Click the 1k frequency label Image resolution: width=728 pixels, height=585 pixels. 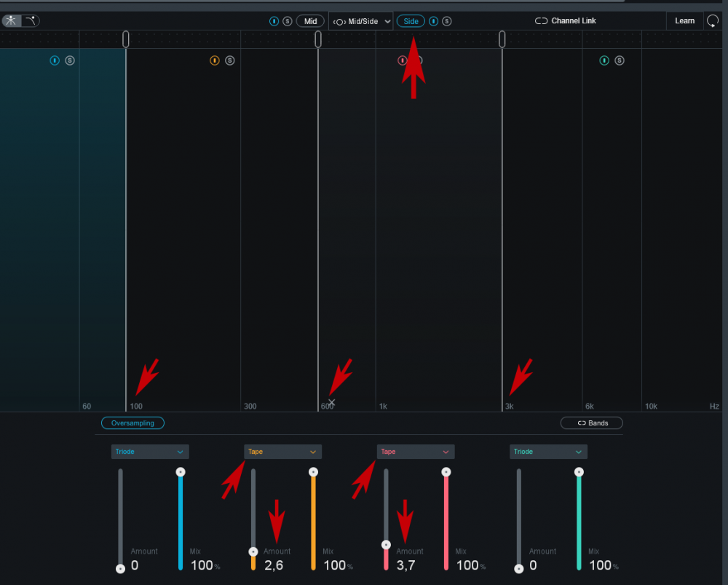383,406
